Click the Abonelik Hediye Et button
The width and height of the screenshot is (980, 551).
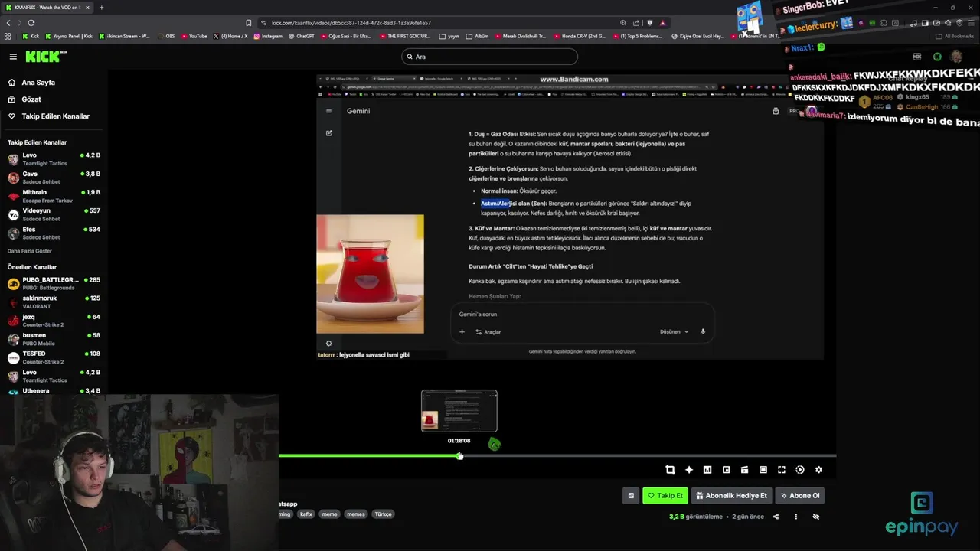[x=731, y=496]
